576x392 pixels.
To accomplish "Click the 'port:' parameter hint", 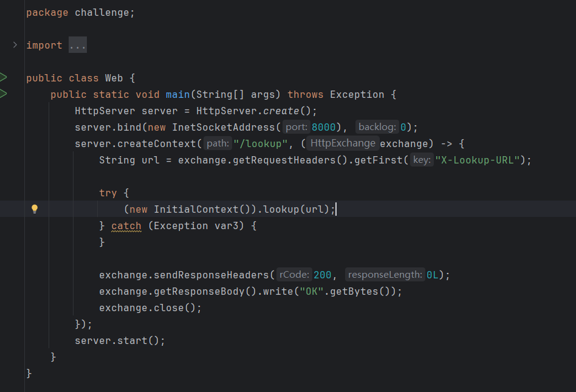I will [x=296, y=127].
